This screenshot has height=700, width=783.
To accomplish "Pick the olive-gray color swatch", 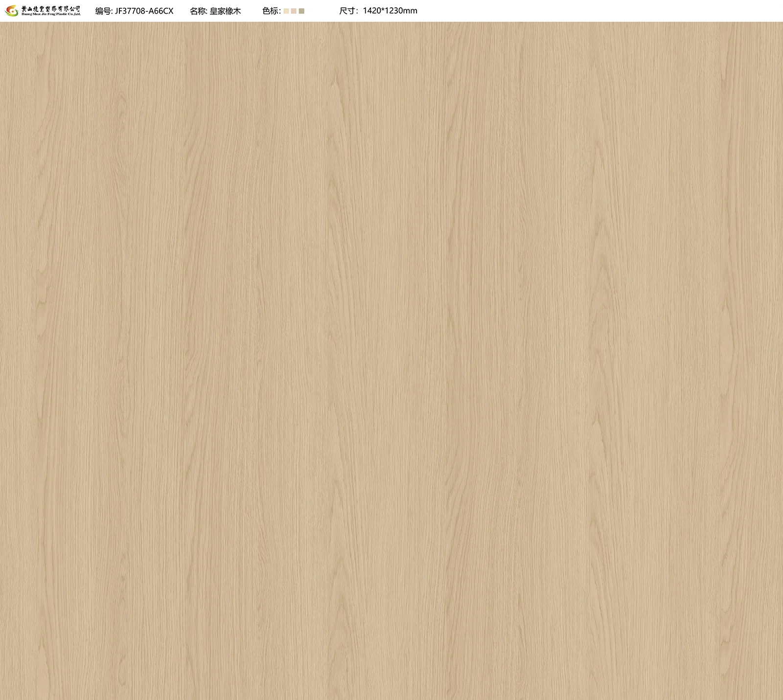I will [301, 11].
